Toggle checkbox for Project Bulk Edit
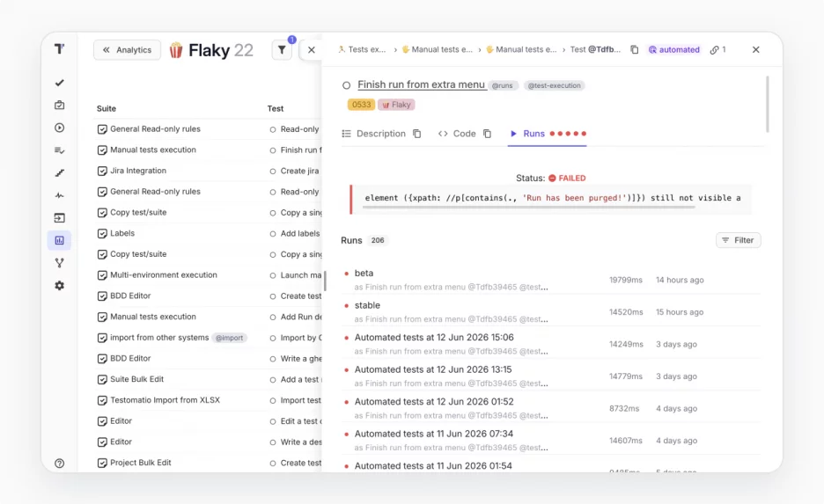This screenshot has width=824, height=504. pos(102,463)
